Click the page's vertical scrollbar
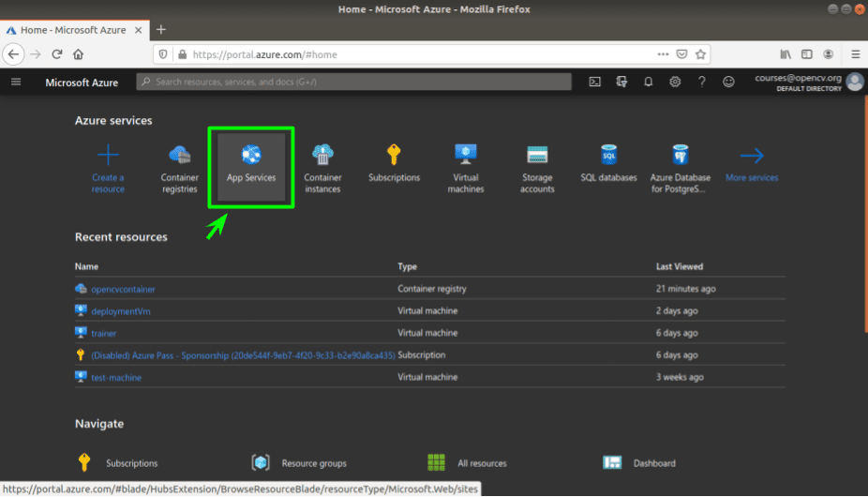 coord(865,216)
